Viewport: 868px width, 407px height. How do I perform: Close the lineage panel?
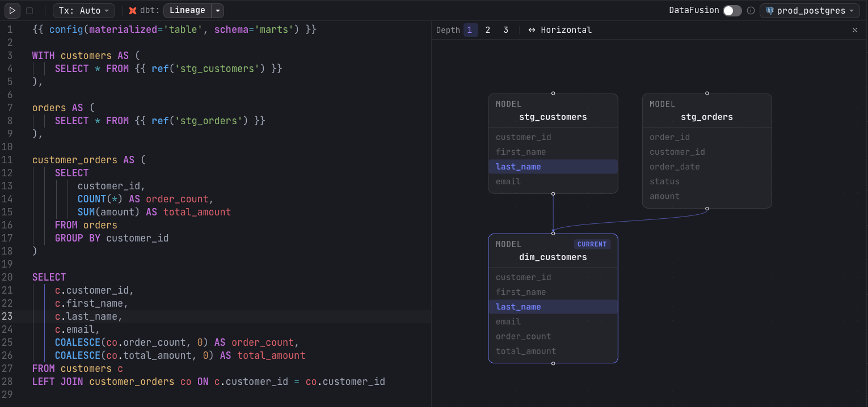(855, 30)
